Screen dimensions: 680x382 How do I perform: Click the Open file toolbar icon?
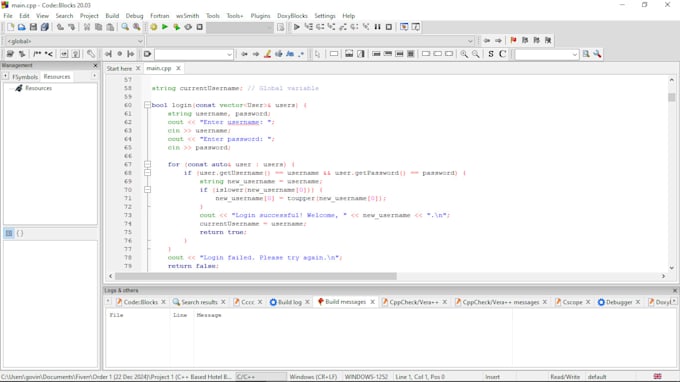point(21,27)
